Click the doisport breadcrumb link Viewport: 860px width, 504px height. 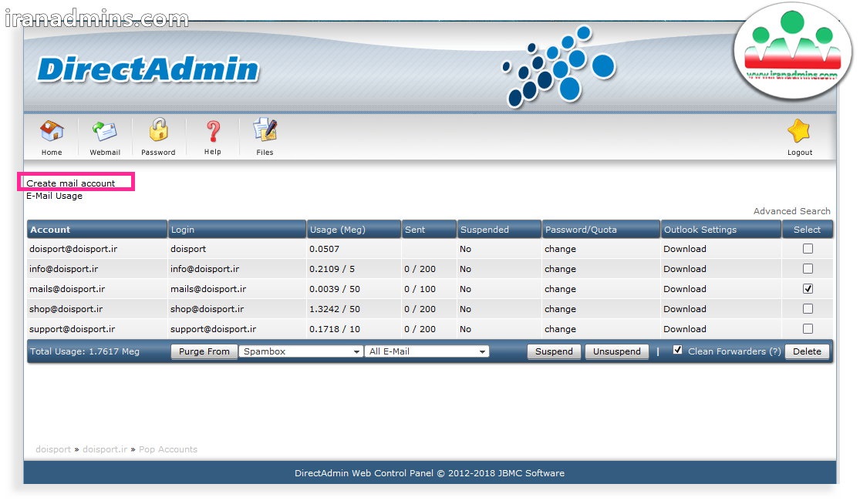(53, 449)
